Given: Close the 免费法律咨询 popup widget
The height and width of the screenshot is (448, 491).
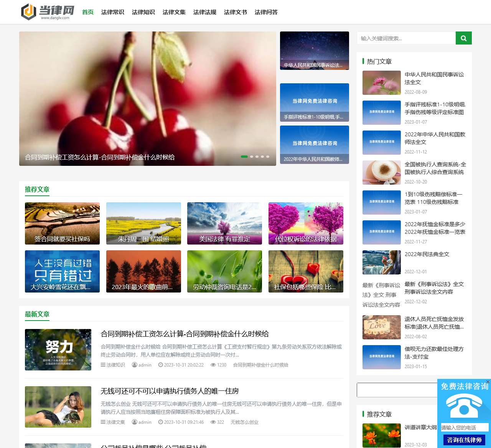Looking at the screenshot, I should point(488,382).
